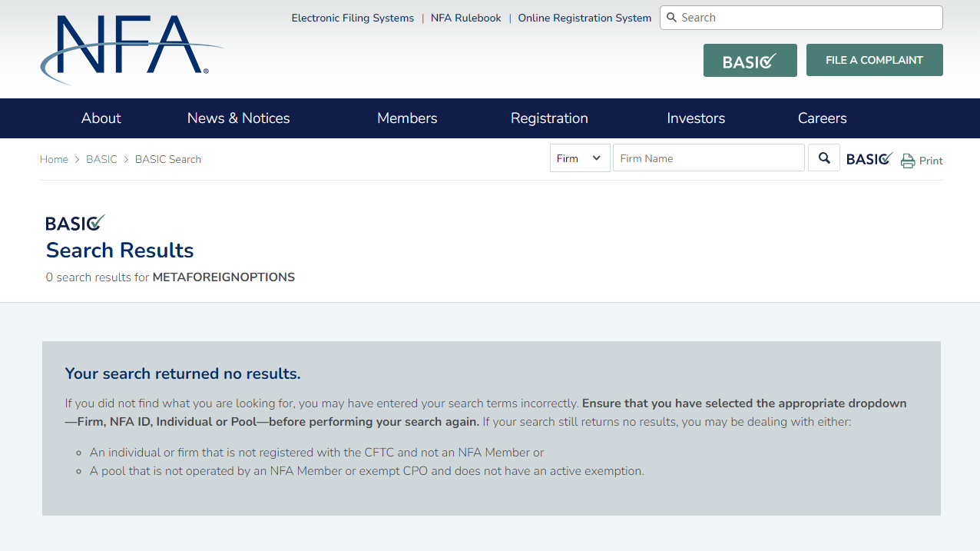The width and height of the screenshot is (980, 551).
Task: Click the BASIC logo next to Print
Action: tap(869, 159)
